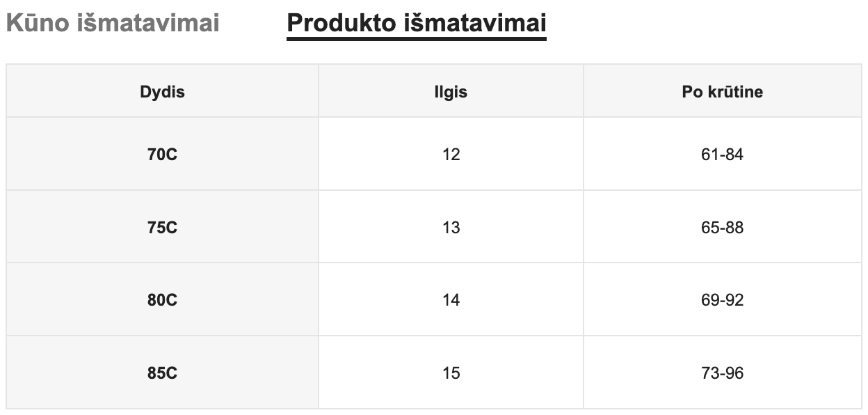The width and height of the screenshot is (868, 415).
Task: Click the Ilgis value 12
Action: (x=451, y=155)
